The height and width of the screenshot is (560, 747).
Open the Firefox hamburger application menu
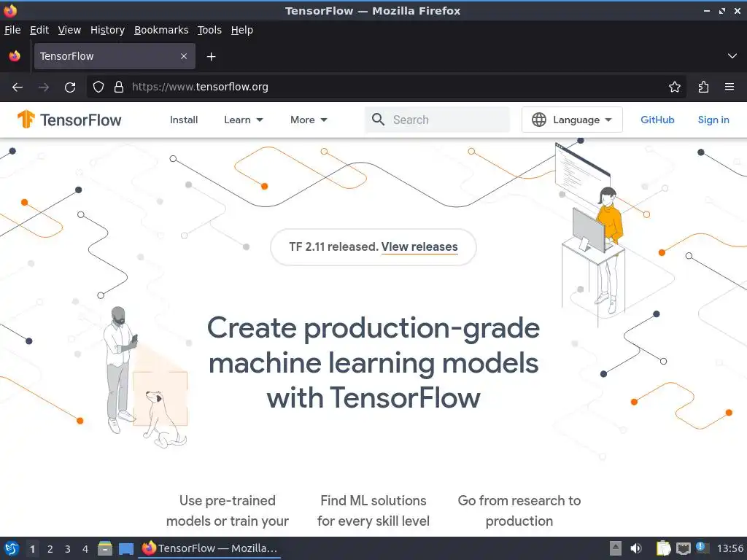pos(729,87)
